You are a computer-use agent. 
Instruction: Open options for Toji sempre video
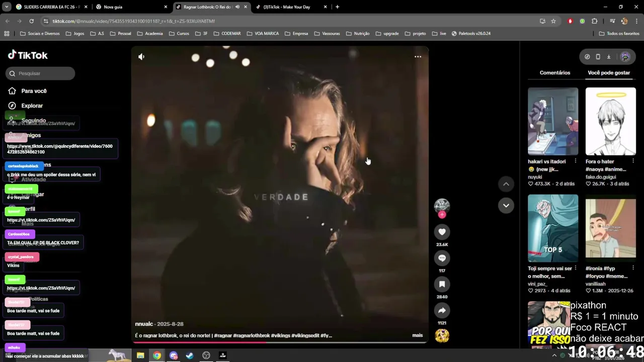point(575,268)
